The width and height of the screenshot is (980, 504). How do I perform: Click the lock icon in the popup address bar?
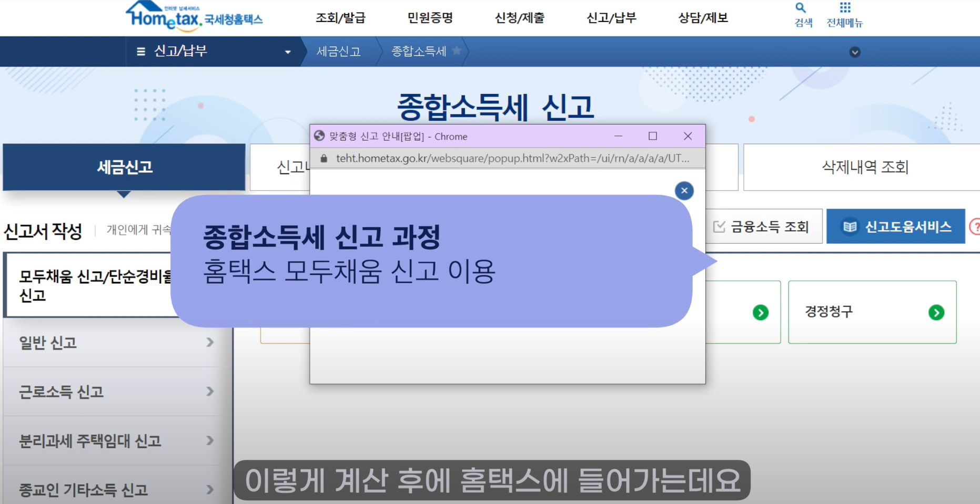(324, 158)
